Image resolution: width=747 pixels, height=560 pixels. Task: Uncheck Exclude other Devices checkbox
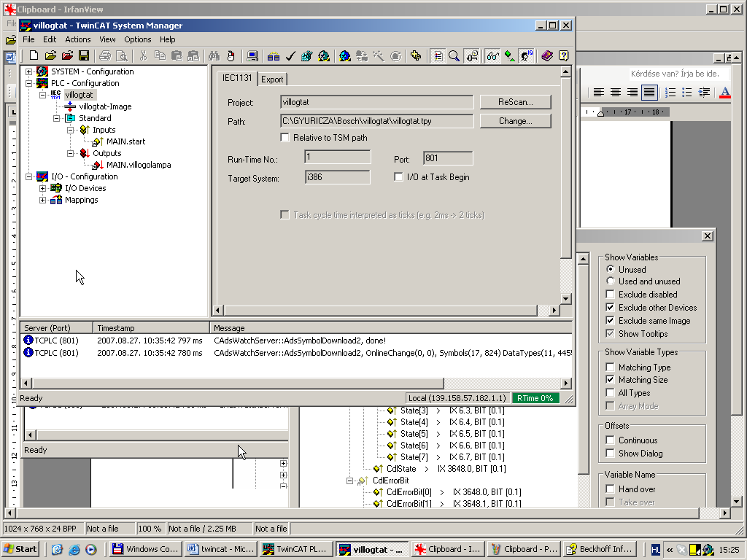pyautogui.click(x=610, y=308)
